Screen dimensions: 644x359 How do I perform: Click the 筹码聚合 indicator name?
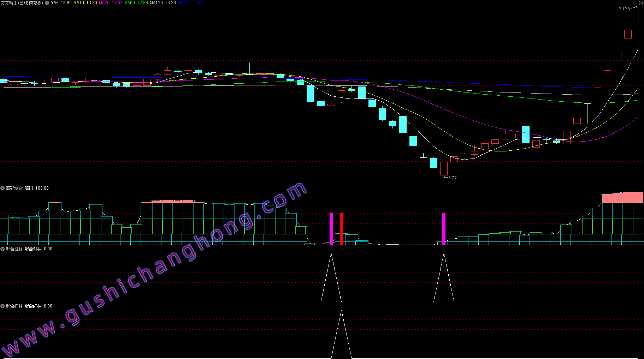point(14,188)
